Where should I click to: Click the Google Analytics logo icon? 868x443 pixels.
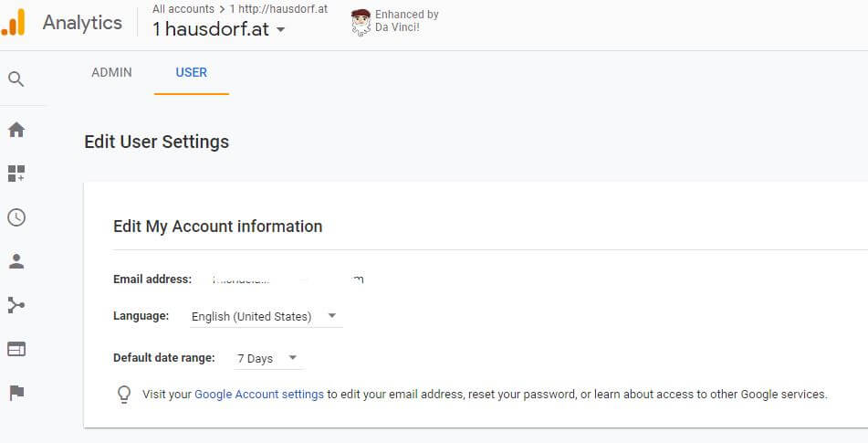(14, 23)
